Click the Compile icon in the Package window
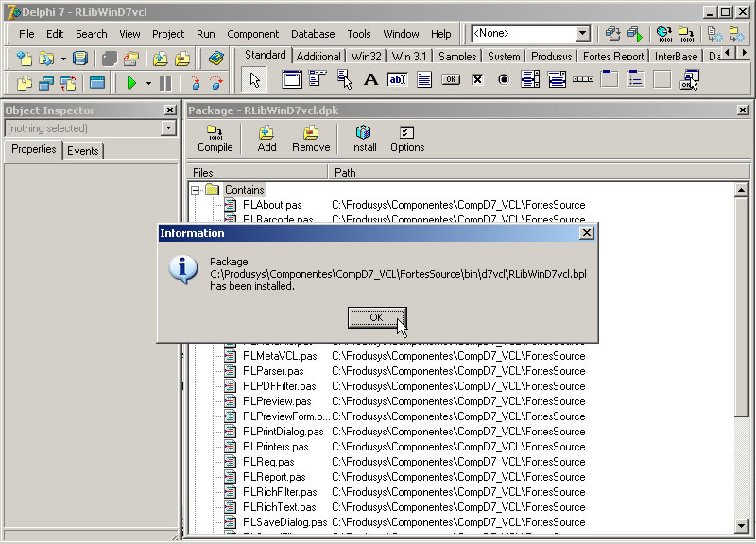Viewport: 756px width, 544px height. coord(215,137)
